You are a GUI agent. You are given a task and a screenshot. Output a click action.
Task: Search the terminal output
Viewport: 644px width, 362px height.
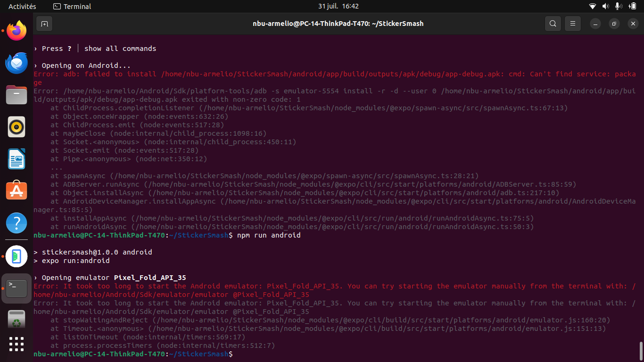tap(553, 24)
